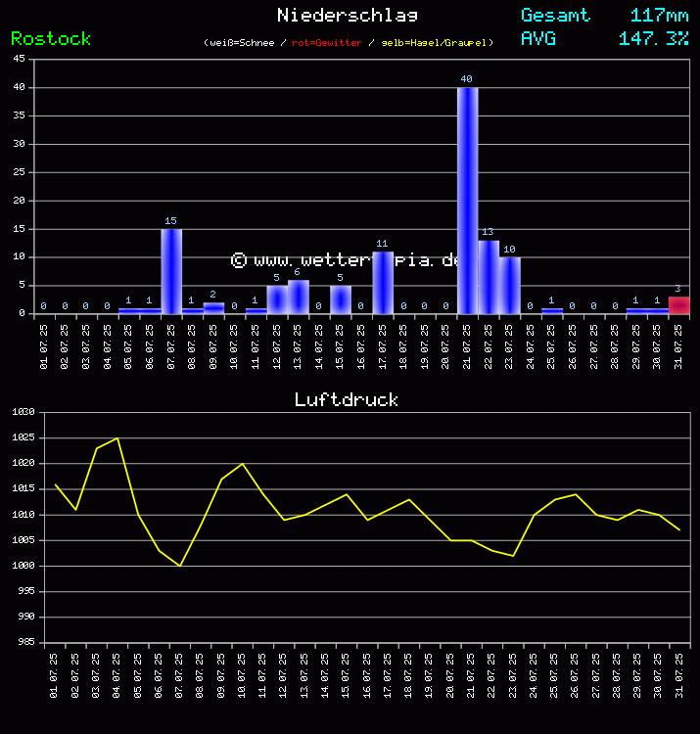
Task: Open the copyright website watermark link
Action: click(346, 260)
